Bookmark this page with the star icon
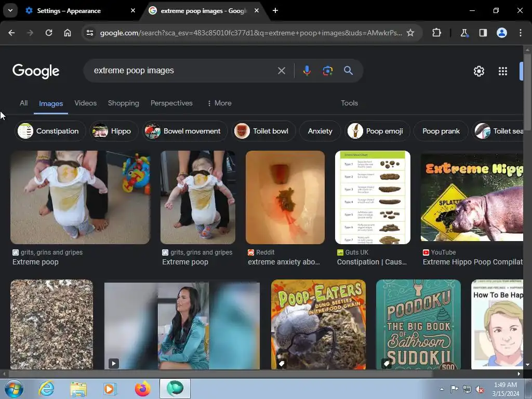Image resolution: width=532 pixels, height=399 pixels. (410, 33)
